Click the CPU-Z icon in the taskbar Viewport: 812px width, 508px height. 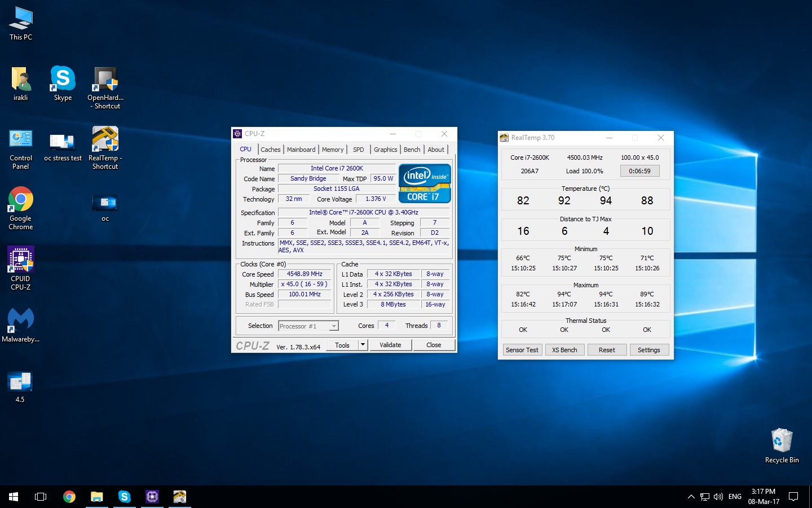click(152, 497)
